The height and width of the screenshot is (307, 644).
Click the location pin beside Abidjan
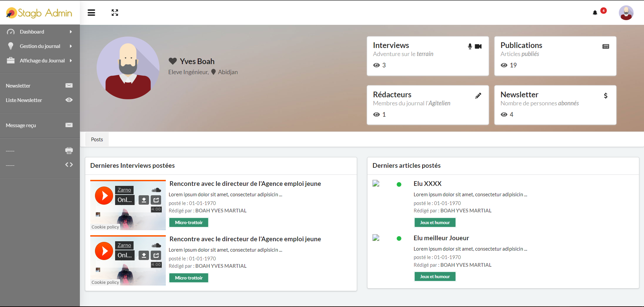213,72
